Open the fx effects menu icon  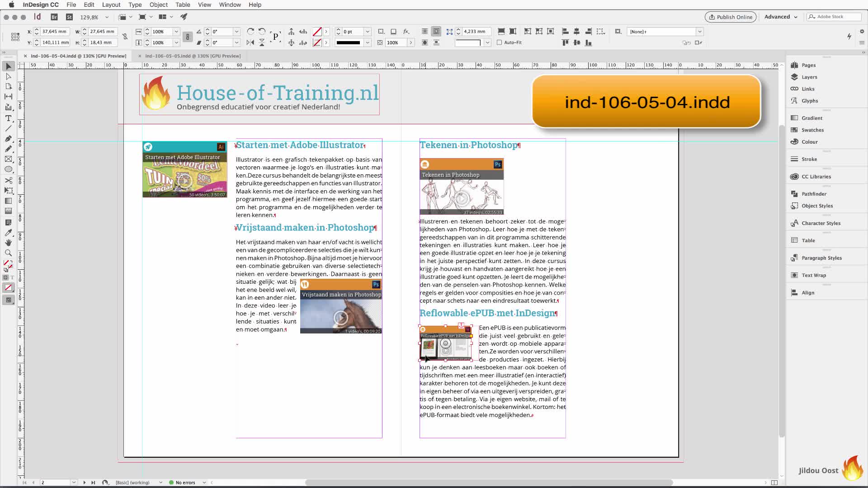[x=406, y=32]
